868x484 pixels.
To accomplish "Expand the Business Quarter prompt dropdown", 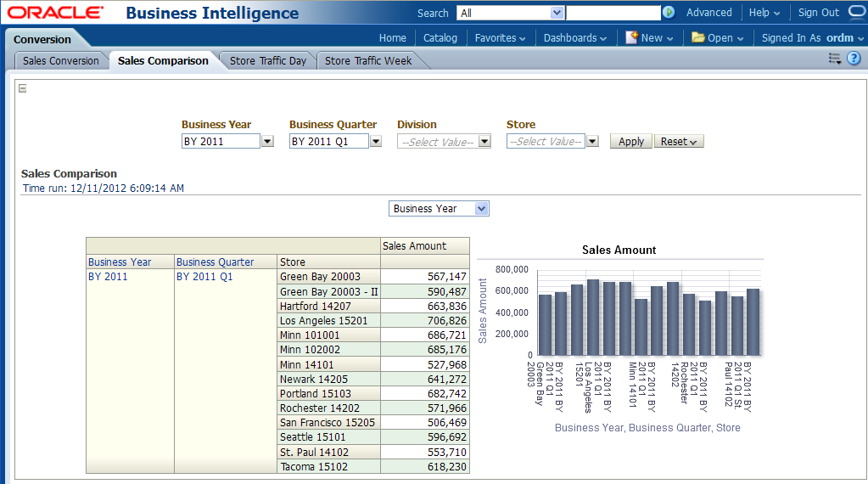I will pyautogui.click(x=376, y=142).
